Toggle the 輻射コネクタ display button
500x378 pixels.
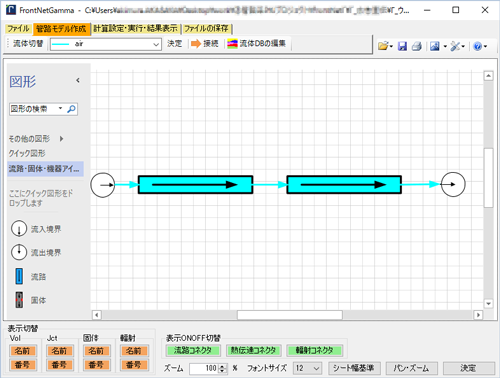(x=314, y=350)
